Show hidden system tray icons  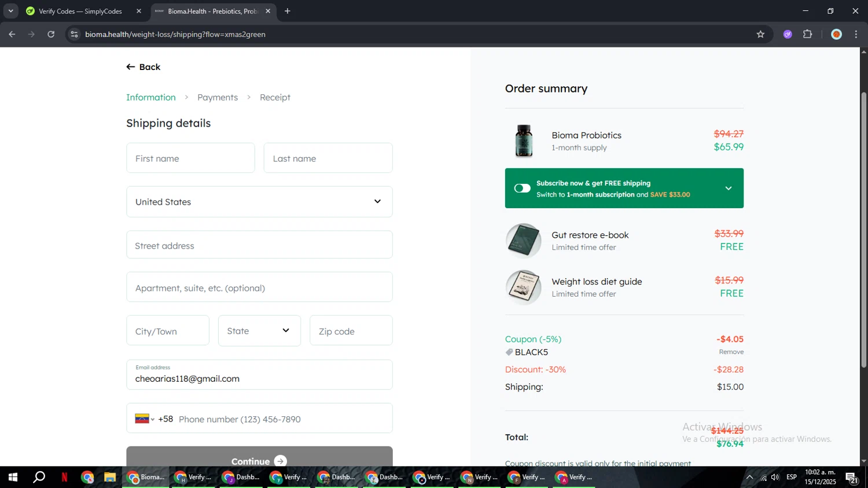tap(749, 477)
